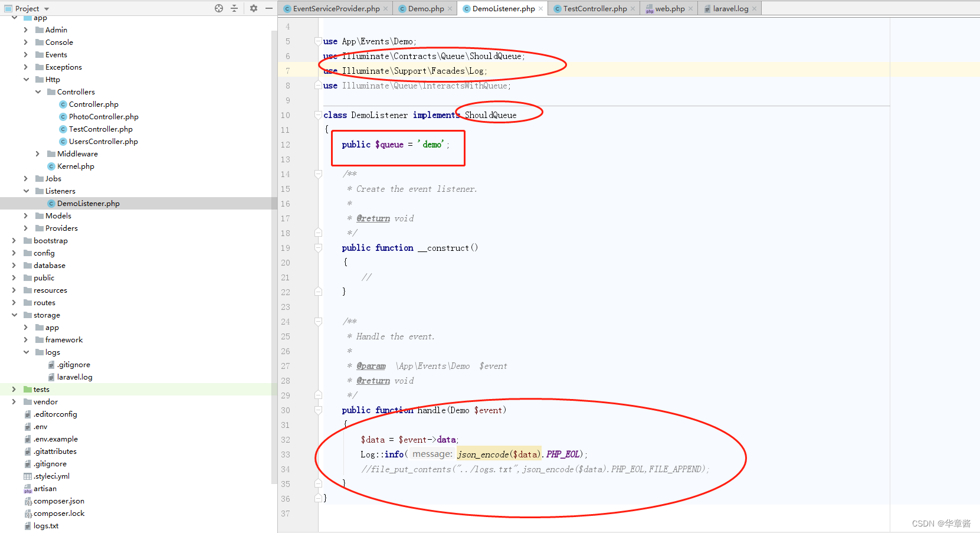
Task: Click the log file icon on the laravel.log tab
Action: coord(707,8)
